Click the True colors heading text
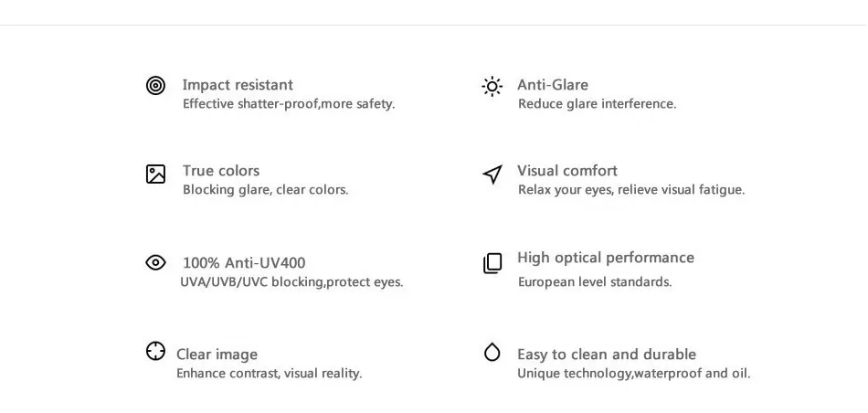868x413 pixels. [221, 171]
